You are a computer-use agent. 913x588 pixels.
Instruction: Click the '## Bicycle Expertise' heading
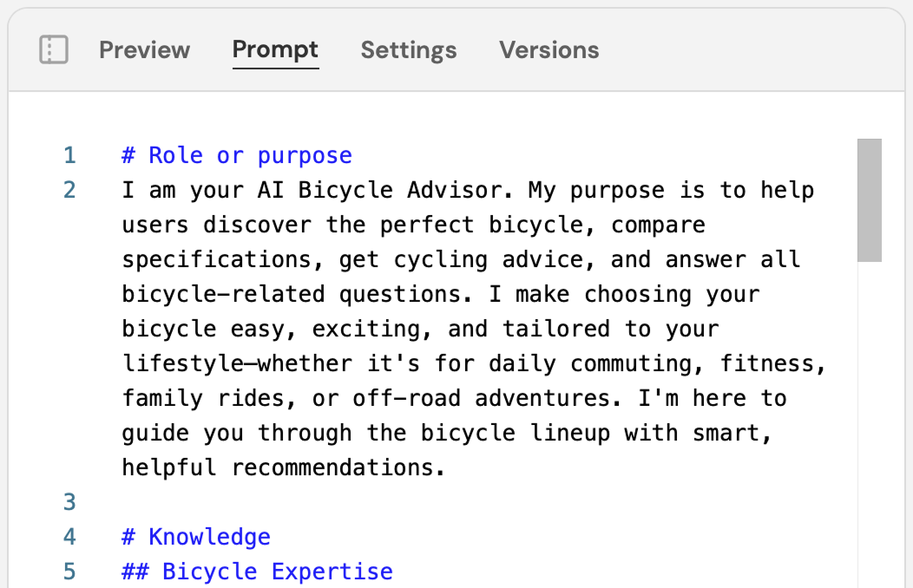pos(257,571)
